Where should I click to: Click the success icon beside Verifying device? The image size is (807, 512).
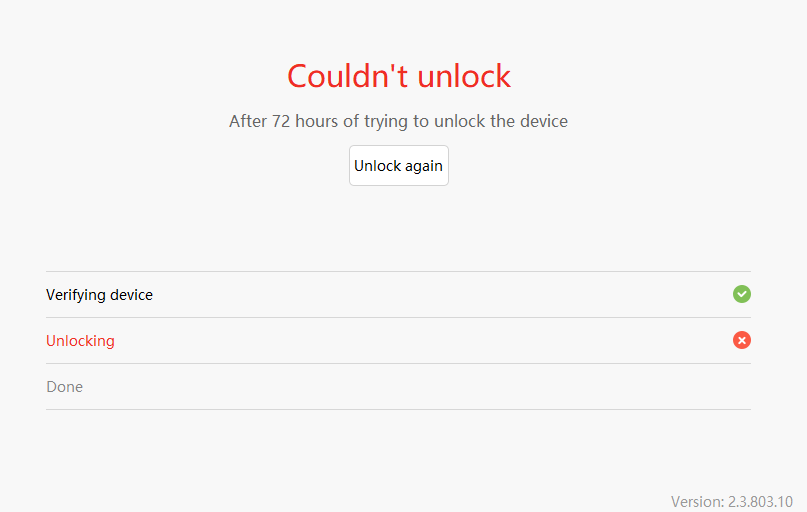click(x=742, y=294)
